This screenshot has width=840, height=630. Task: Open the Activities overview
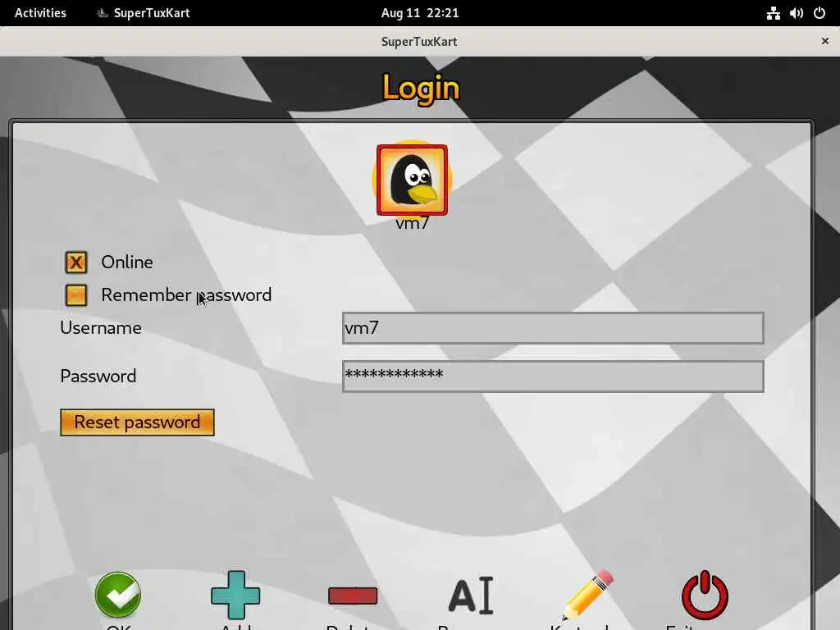coord(40,13)
